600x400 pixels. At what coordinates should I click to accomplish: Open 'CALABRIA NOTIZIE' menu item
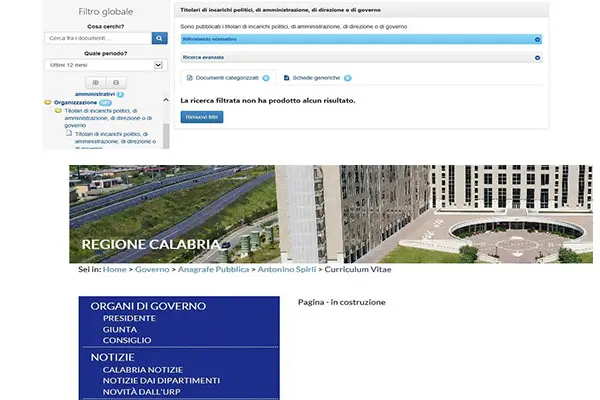pyautogui.click(x=143, y=370)
